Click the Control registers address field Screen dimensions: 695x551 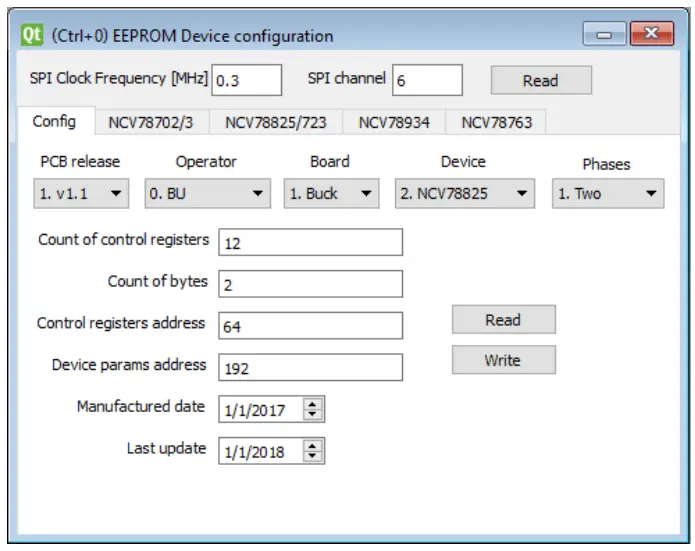[x=310, y=325]
